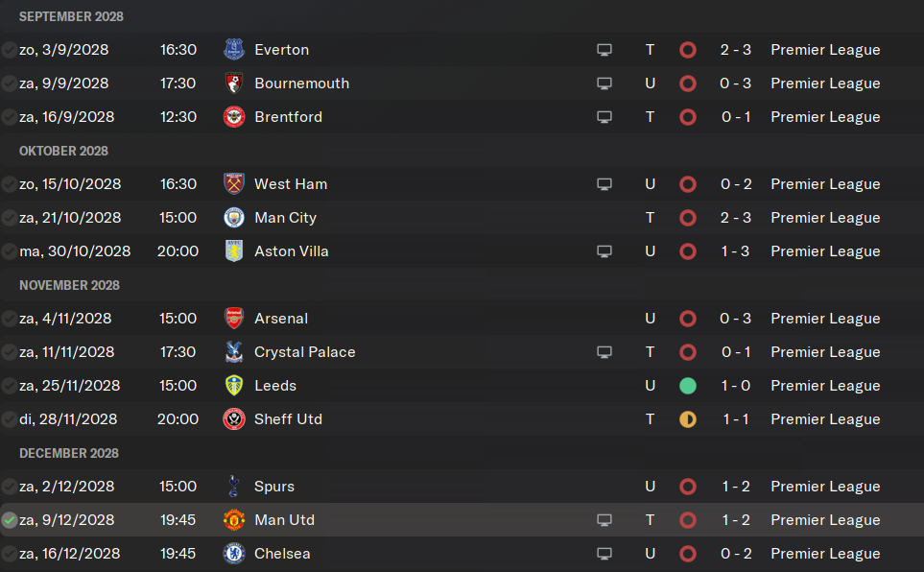This screenshot has height=572, width=924.
Task: Collapse the OKTOBER 2028 month header
Action: click(x=63, y=151)
